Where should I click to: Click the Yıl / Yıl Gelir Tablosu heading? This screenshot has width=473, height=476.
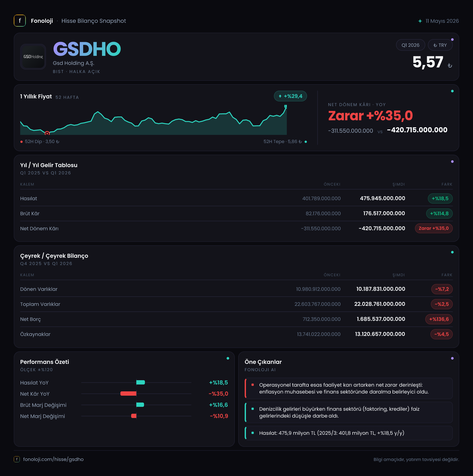[49, 165]
